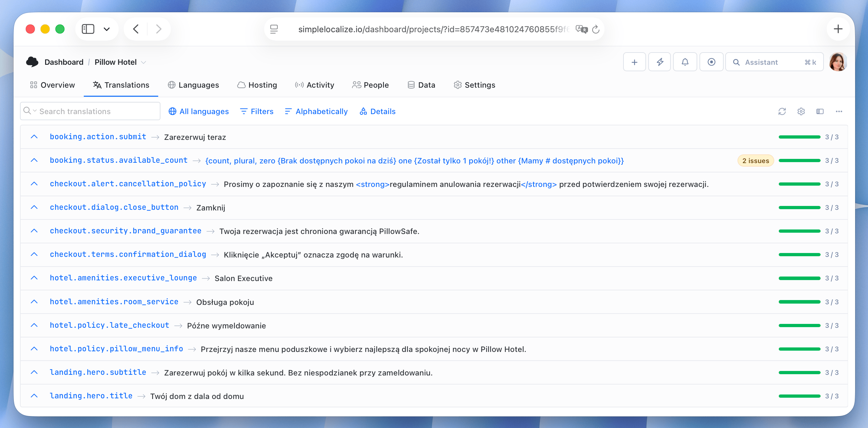Screen dimensions: 868x428
Task: Open the user avatar menu
Action: 838,62
